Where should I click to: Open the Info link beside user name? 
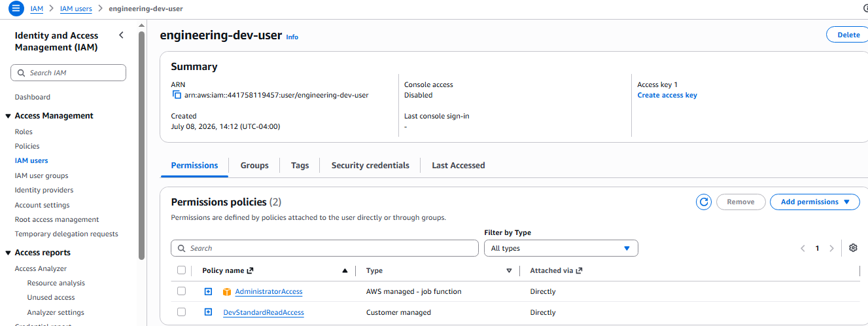click(292, 37)
